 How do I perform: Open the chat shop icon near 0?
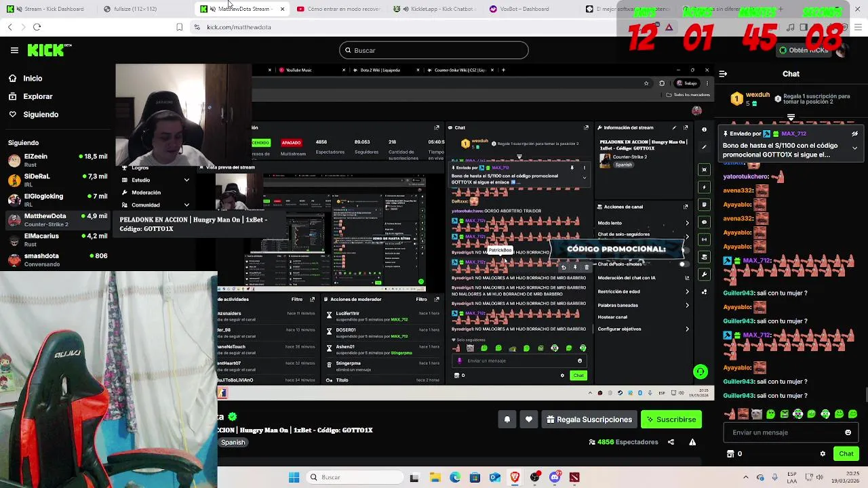point(730,454)
